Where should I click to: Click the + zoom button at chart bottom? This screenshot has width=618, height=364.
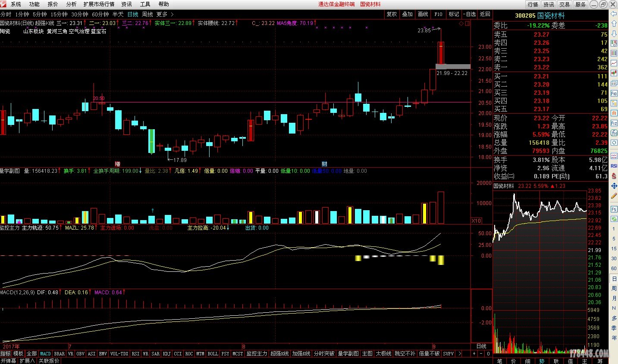[474, 354]
